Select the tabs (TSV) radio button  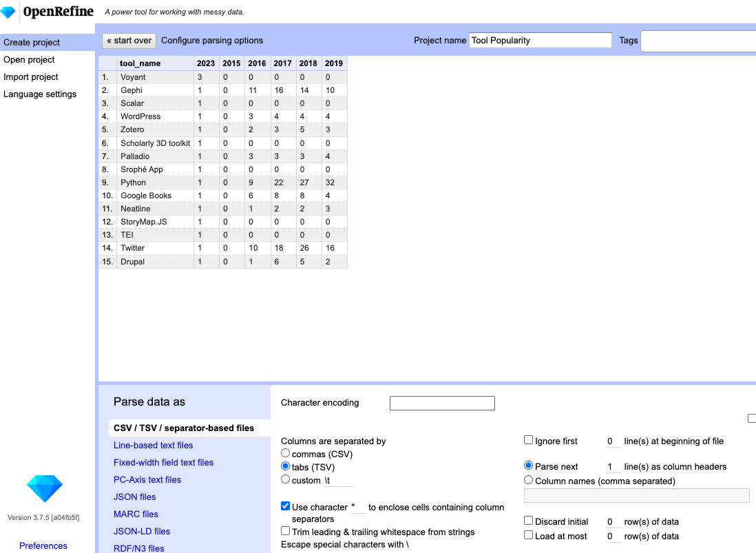click(286, 466)
